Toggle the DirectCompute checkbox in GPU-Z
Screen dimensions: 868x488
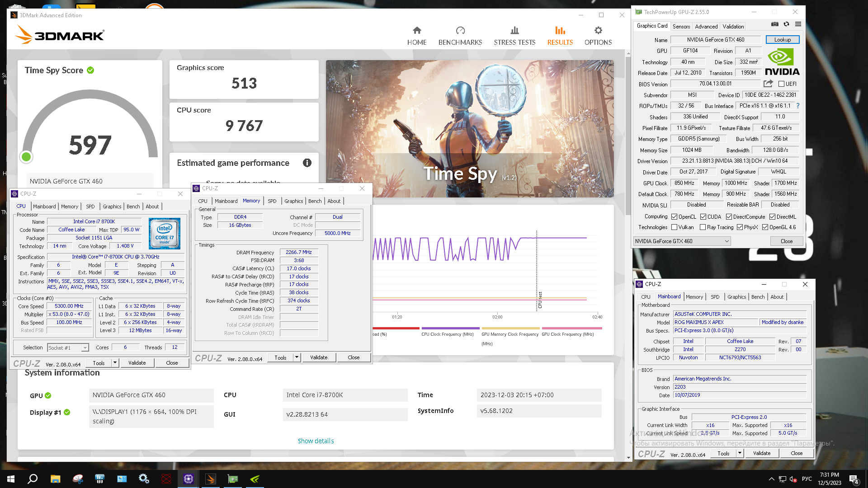click(x=729, y=217)
